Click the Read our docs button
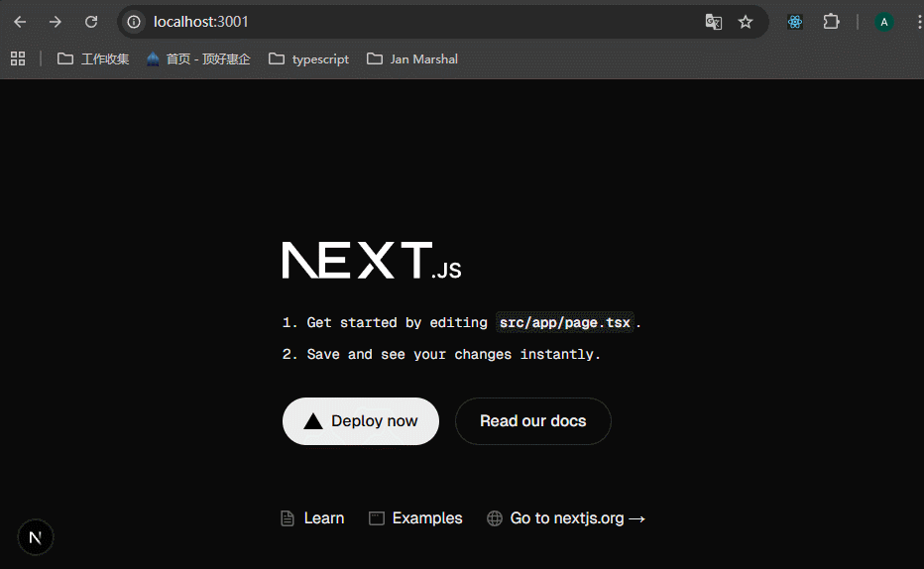The height and width of the screenshot is (569, 924). coord(532,421)
